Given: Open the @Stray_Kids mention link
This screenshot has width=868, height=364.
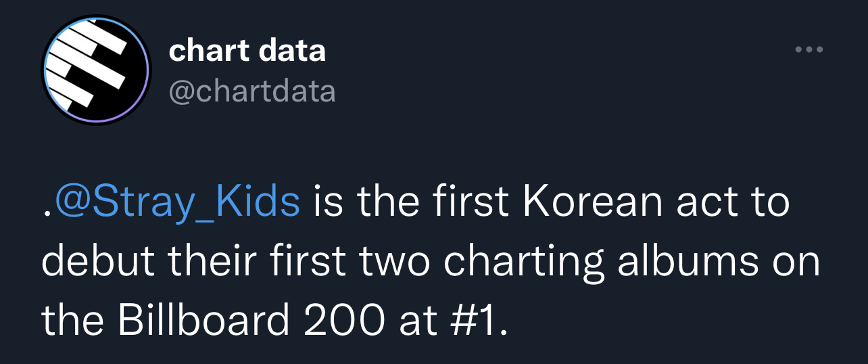Looking at the screenshot, I should pos(176,203).
